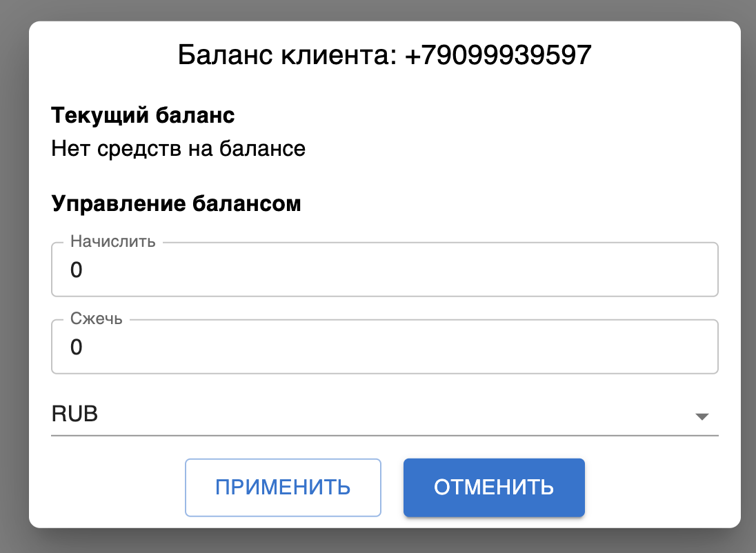Open the RUB currency selector
Viewport: 756px width, 553px height.
pyautogui.click(x=384, y=415)
